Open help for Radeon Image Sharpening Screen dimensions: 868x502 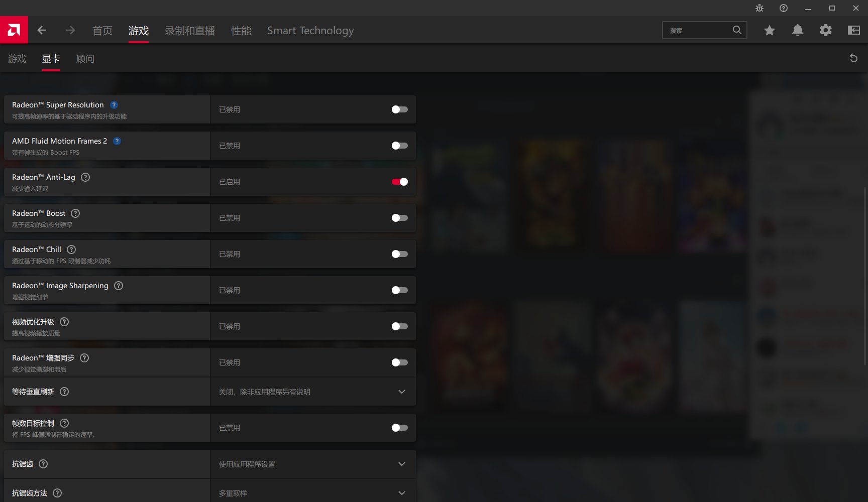click(x=119, y=286)
